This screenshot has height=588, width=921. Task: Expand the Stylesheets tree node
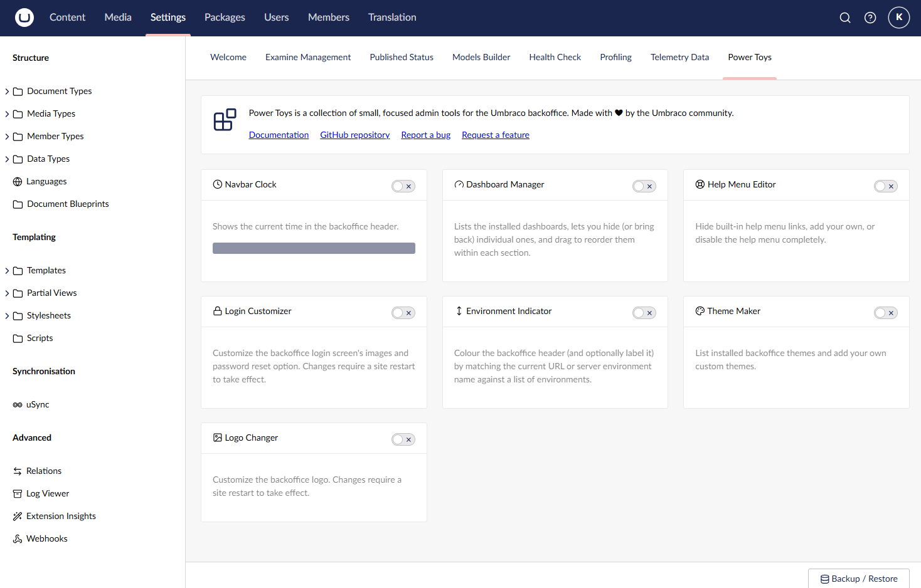point(7,316)
